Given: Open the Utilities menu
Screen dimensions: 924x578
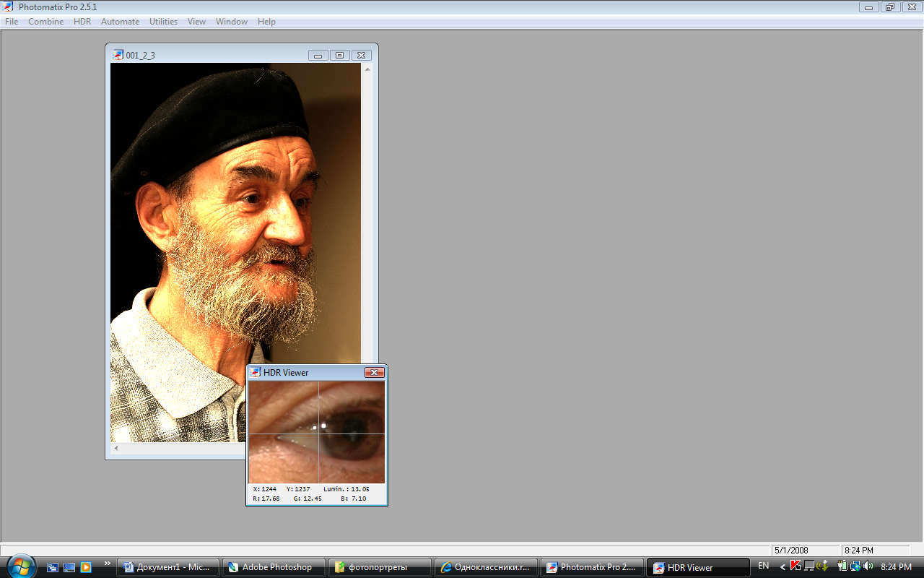Looking at the screenshot, I should click(163, 22).
